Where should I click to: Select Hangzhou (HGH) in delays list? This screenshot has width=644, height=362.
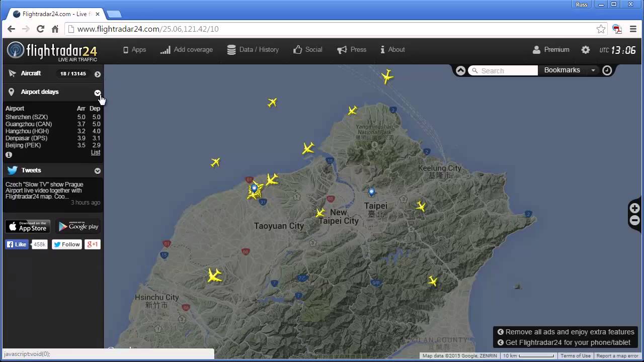tap(53, 131)
